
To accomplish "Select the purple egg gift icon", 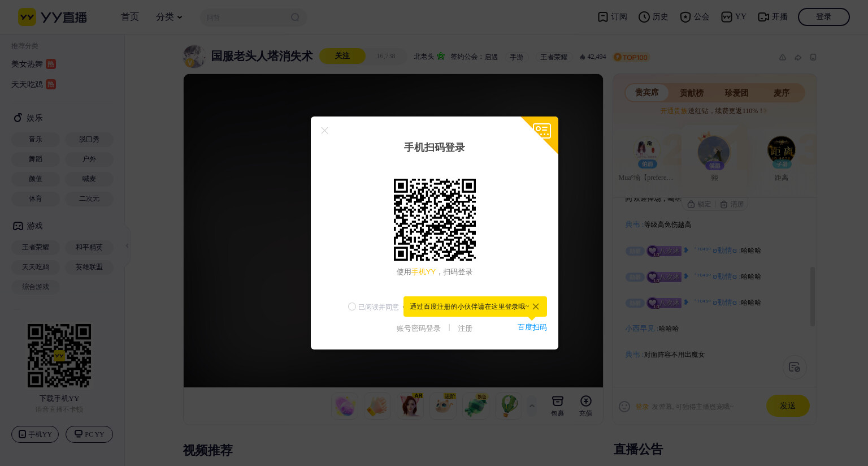I will (x=345, y=406).
